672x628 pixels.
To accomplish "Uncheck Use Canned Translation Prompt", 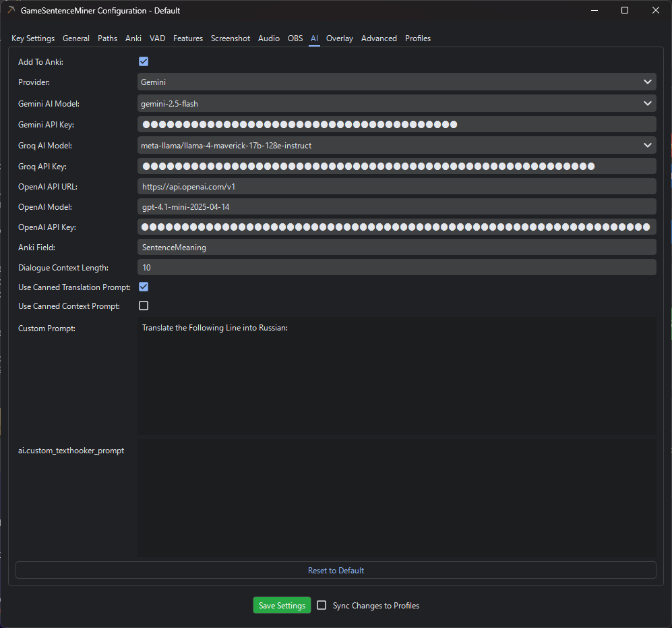I will pos(144,287).
